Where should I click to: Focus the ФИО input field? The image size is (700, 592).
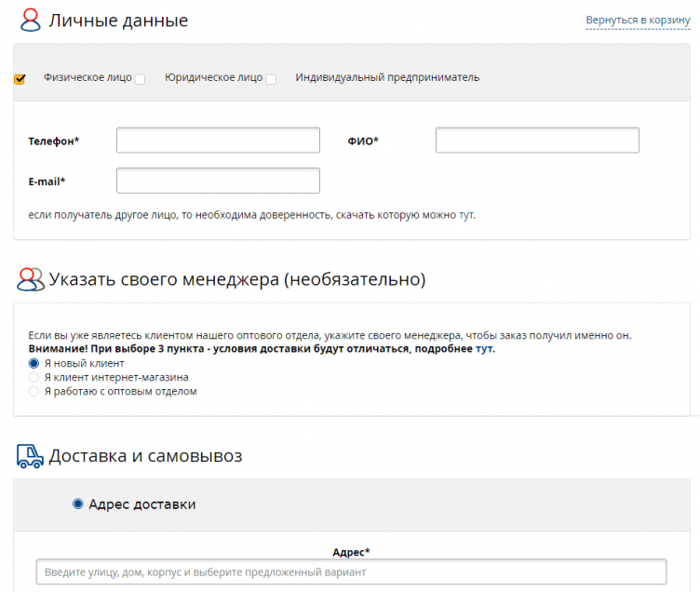(537, 141)
